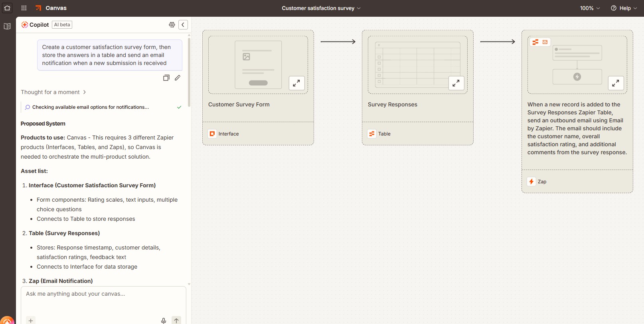Click the Zap description text
Image resolution: width=644 pixels, height=324 pixels.
[x=577, y=128]
